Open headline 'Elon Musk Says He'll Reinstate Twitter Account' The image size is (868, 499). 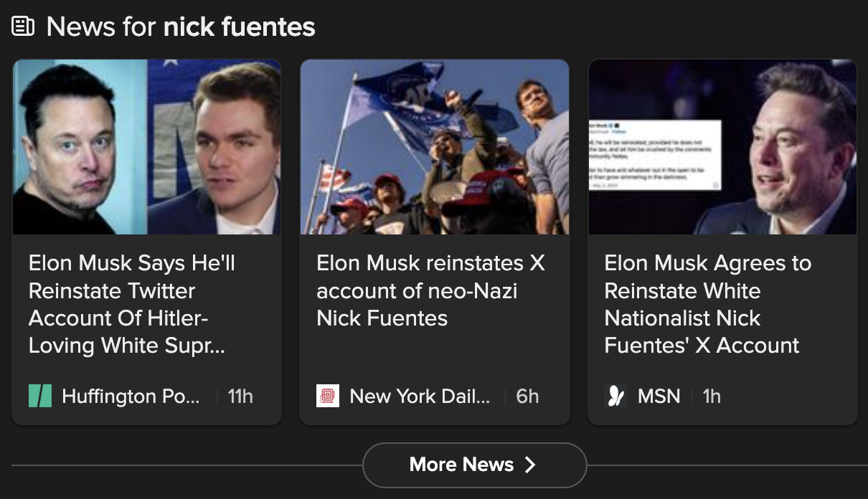132,304
